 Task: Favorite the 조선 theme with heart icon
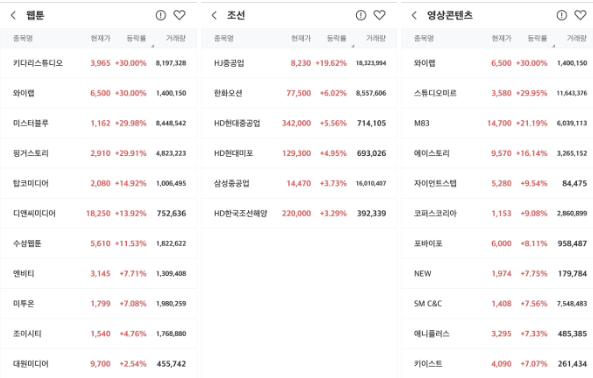point(379,15)
